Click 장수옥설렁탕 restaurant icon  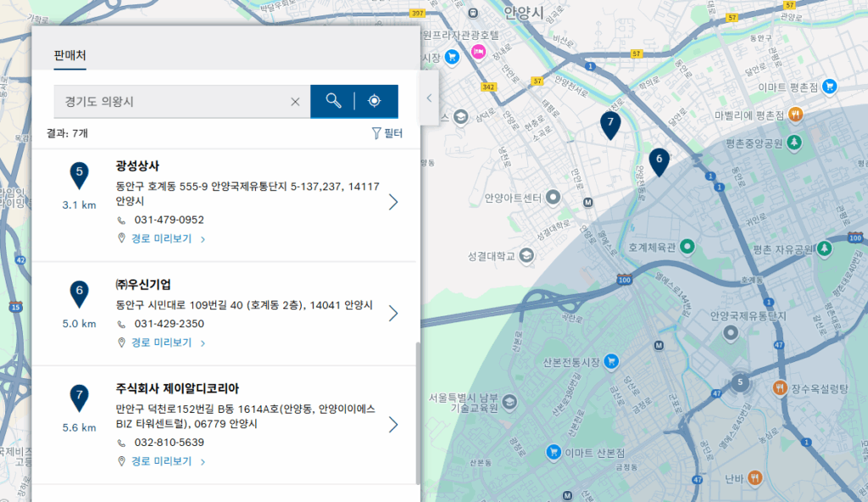tap(780, 388)
